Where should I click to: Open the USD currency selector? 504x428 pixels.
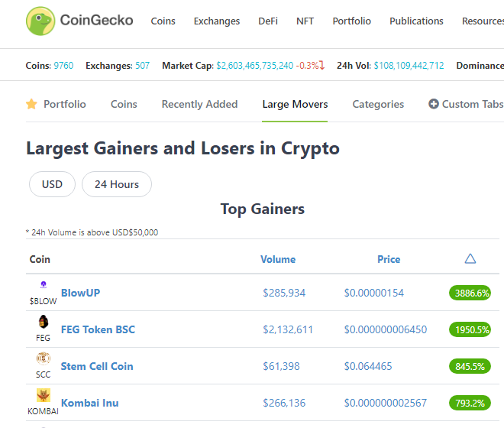point(52,184)
